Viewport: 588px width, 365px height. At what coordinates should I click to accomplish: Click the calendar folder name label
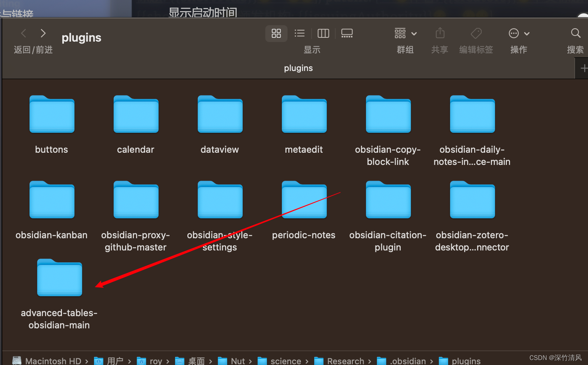coord(136,150)
